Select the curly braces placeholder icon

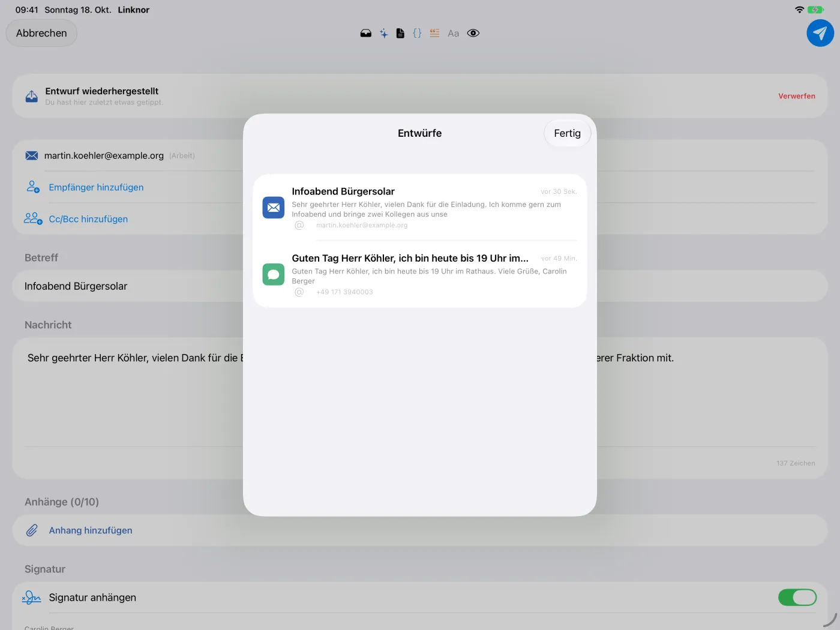[417, 34]
